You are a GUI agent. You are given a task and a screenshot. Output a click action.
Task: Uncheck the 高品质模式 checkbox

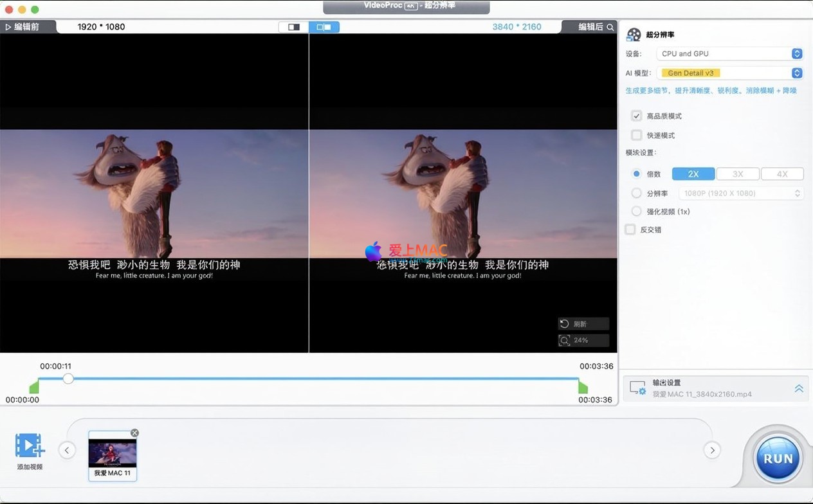pos(636,116)
